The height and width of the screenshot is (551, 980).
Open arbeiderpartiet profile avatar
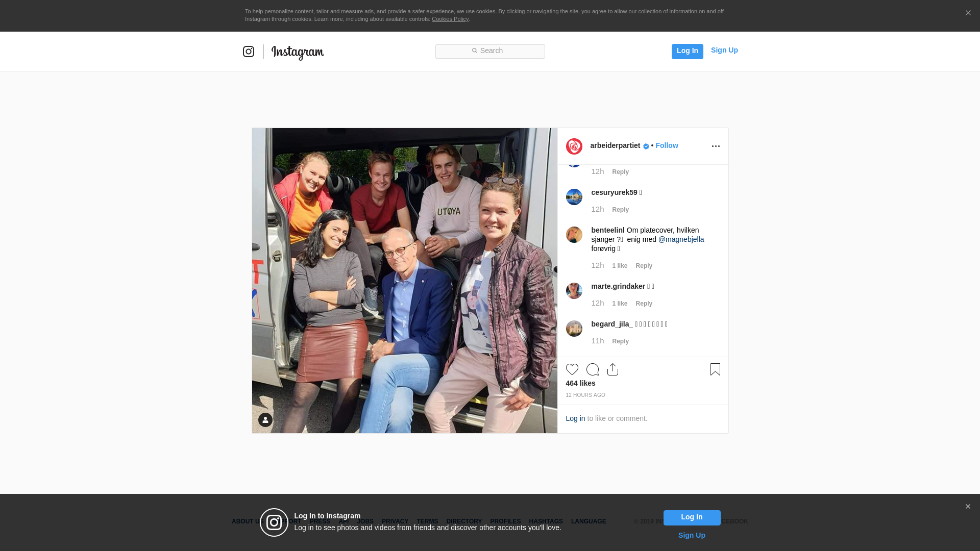[x=574, y=146]
